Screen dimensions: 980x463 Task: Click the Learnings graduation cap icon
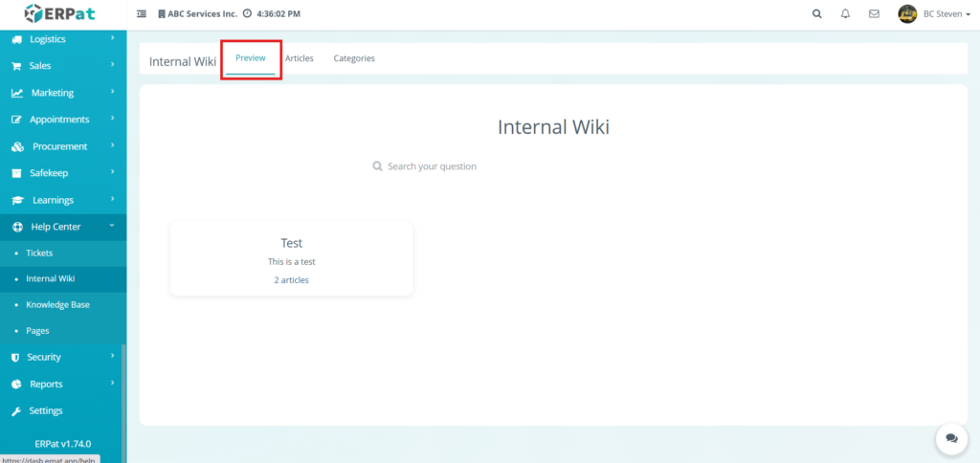[x=18, y=200]
